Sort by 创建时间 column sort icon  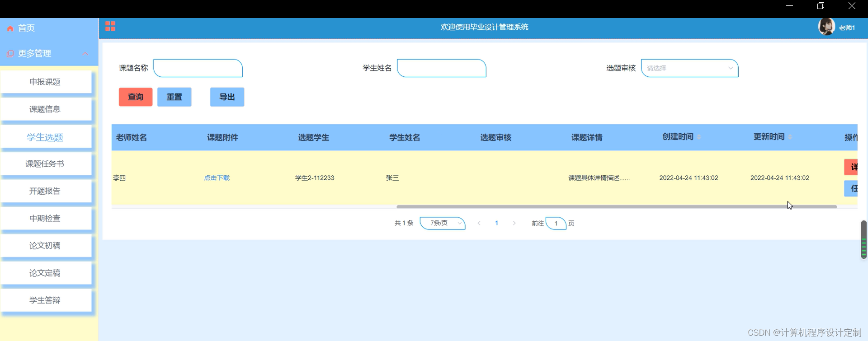[699, 137]
